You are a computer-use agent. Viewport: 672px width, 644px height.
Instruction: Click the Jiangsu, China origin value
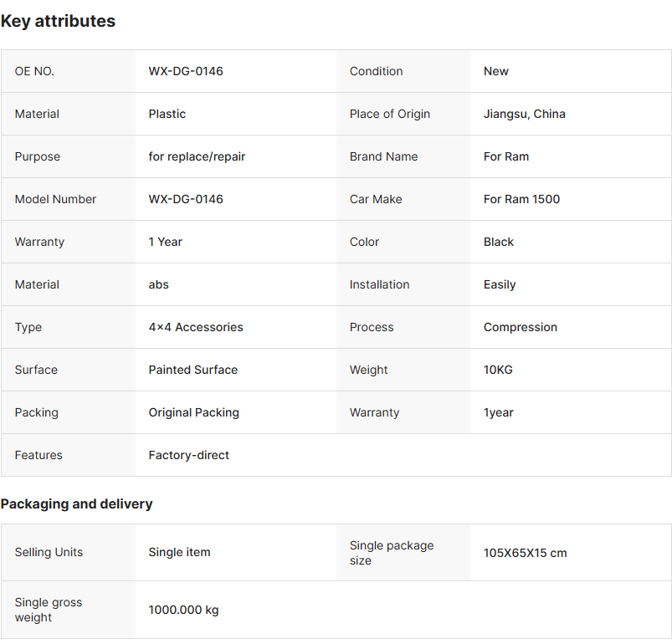tap(525, 114)
